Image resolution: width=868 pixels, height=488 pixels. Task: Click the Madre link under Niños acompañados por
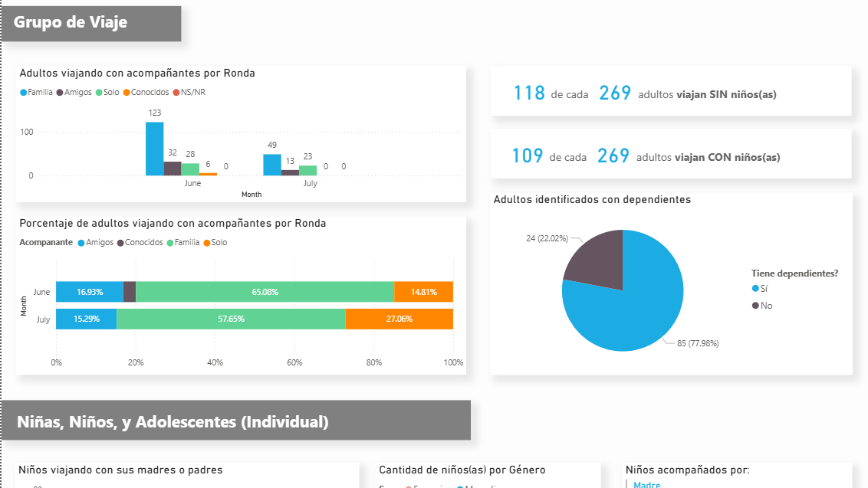tap(647, 484)
